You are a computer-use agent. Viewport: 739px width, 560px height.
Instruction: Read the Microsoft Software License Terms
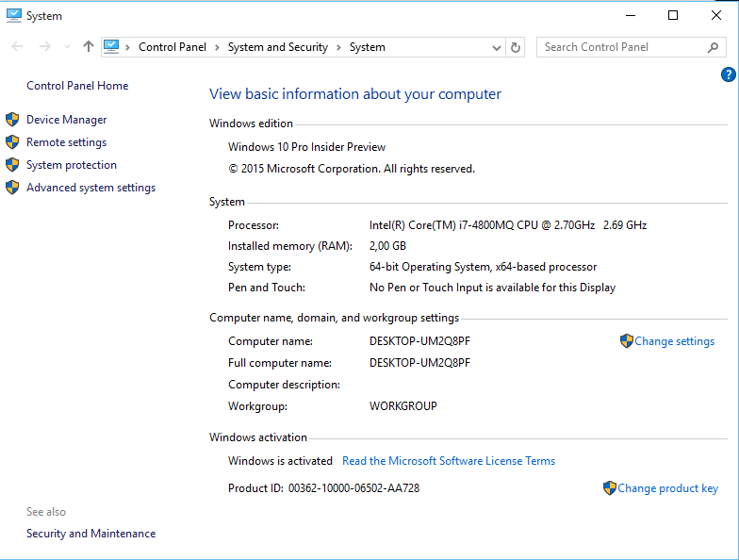click(x=449, y=461)
